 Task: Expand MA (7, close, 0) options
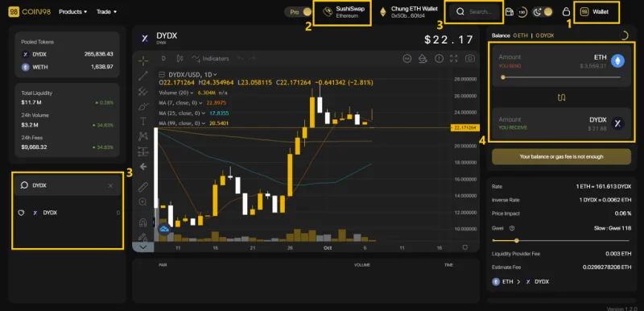(x=200, y=102)
